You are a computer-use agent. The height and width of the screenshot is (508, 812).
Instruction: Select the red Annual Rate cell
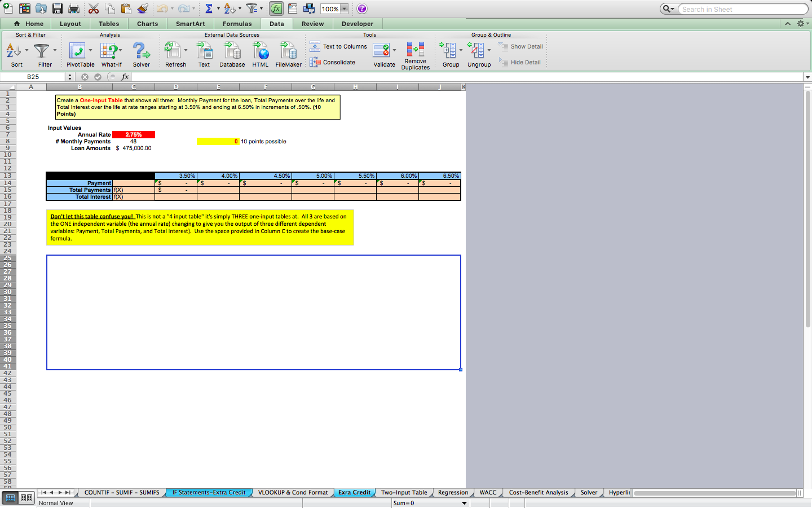[134, 134]
